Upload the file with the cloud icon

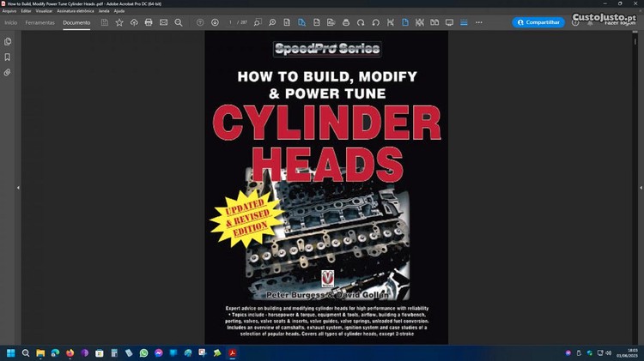[x=134, y=22]
